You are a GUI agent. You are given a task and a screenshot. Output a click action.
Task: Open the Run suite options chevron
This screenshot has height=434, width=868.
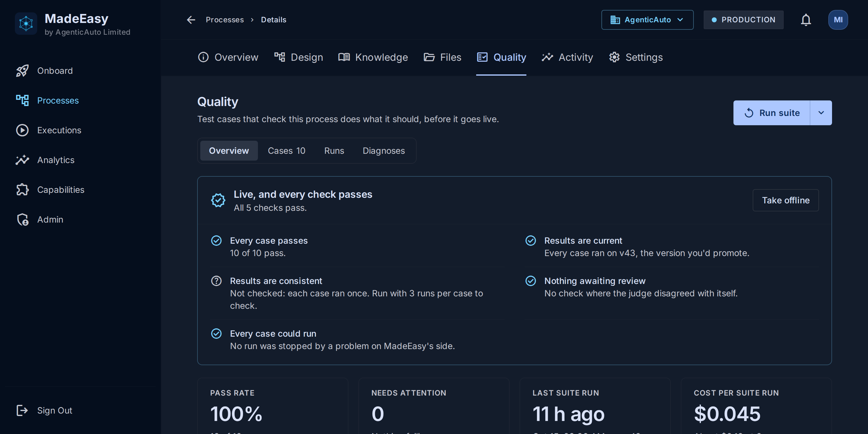click(821, 113)
